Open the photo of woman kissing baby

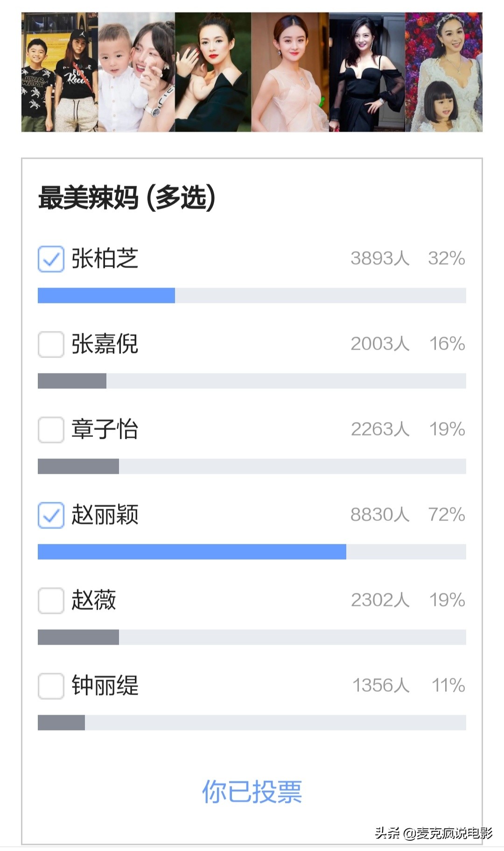pos(136,72)
